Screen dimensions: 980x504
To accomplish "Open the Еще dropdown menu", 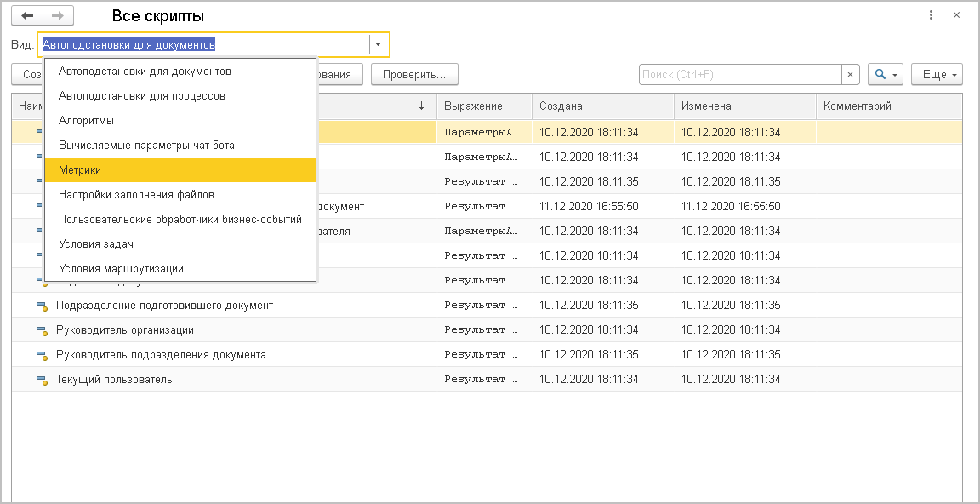I will pos(936,75).
